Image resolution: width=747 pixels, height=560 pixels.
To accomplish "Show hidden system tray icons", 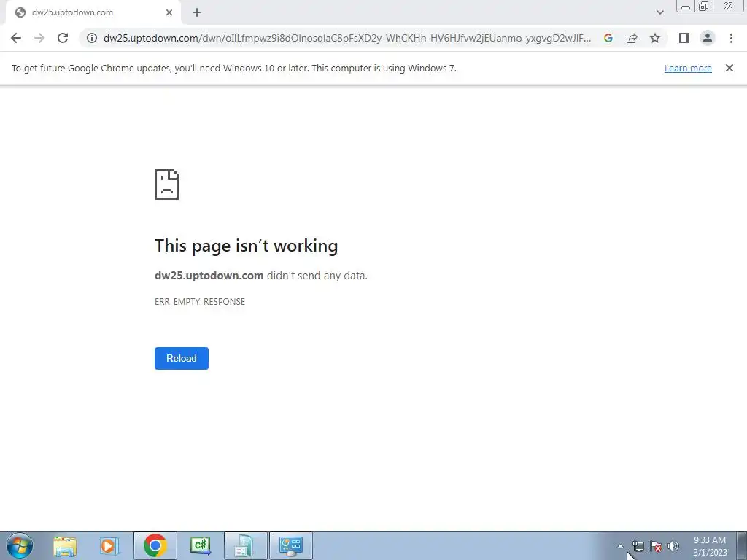I will (x=620, y=546).
